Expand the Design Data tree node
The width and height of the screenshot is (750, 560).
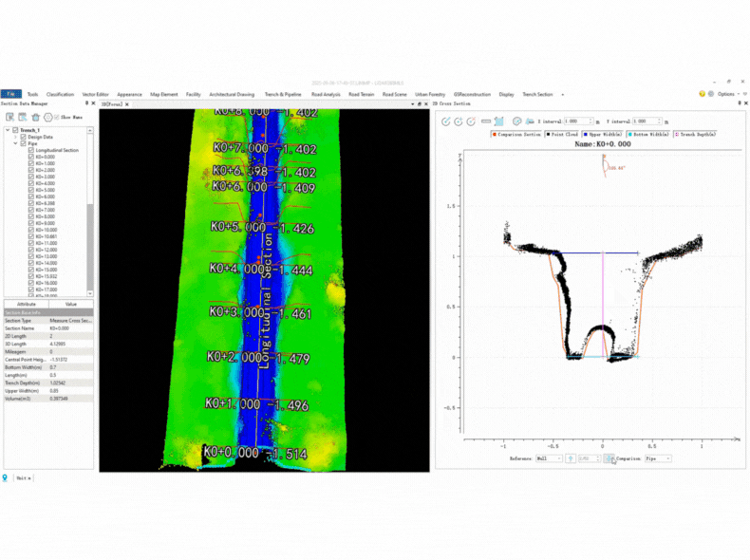click(x=16, y=137)
